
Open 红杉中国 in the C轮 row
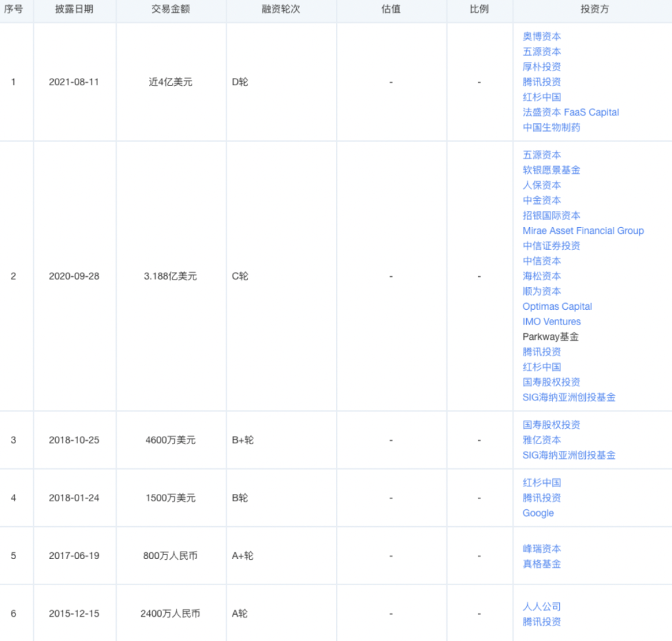tap(542, 367)
